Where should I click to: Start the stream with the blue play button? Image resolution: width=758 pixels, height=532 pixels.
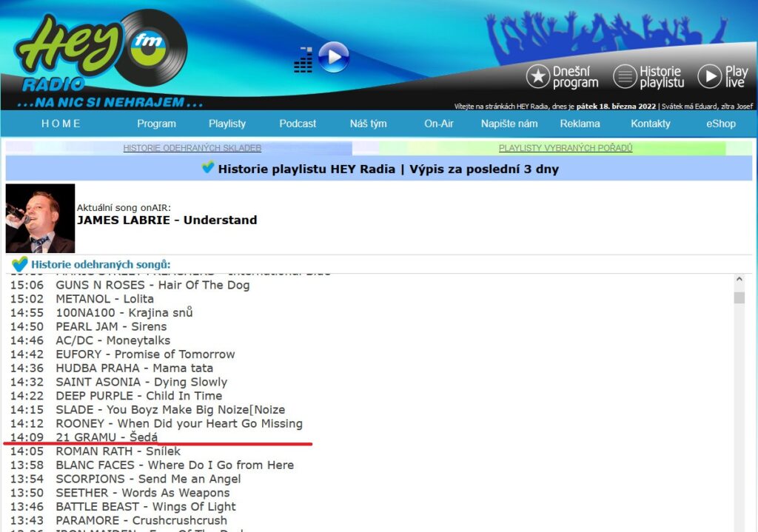point(334,57)
